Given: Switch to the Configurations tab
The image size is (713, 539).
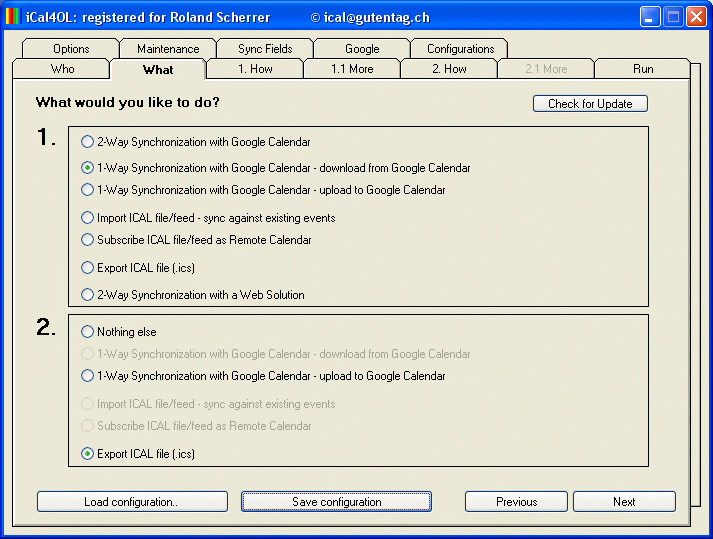Looking at the screenshot, I should tap(460, 49).
